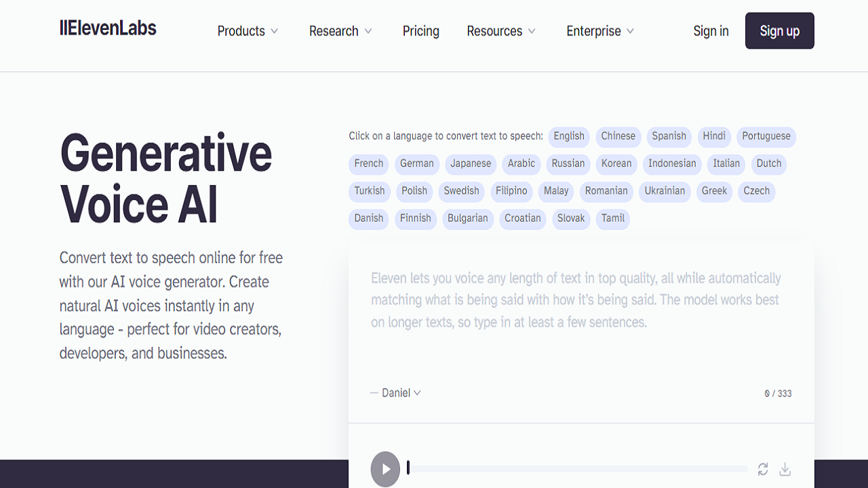Sign in to your account

click(x=711, y=30)
